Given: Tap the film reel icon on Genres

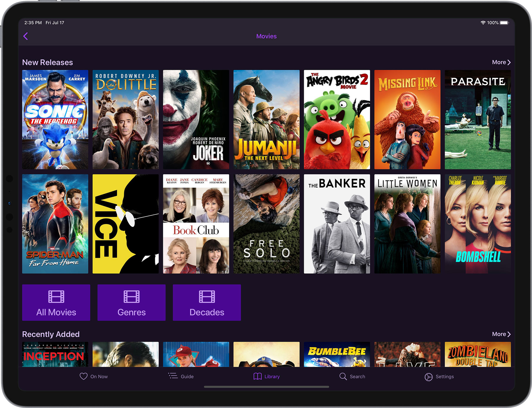Looking at the screenshot, I should click(x=132, y=296).
